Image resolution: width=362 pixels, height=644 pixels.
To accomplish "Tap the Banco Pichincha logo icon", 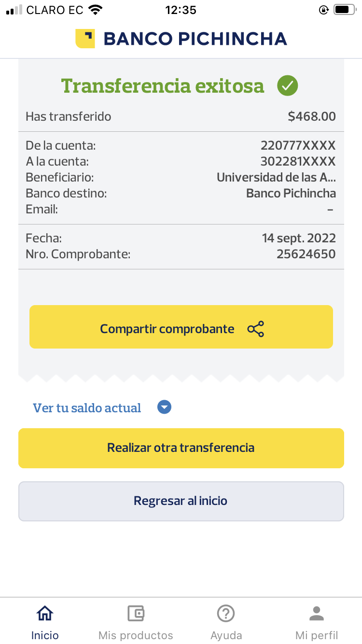I will (85, 39).
